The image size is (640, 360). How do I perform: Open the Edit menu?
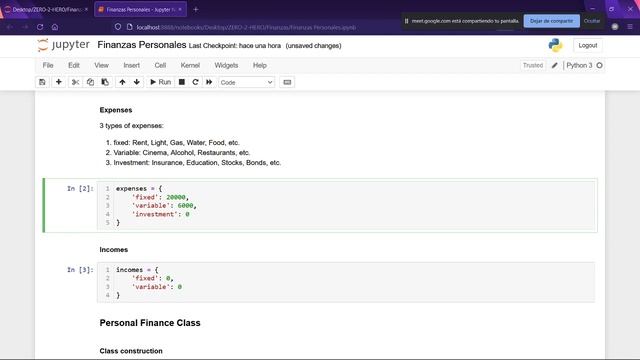click(74, 65)
